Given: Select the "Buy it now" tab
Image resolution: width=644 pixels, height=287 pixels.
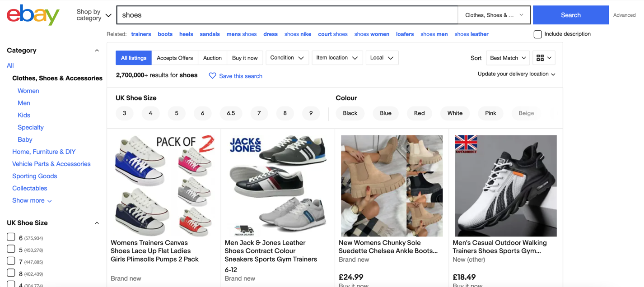Looking at the screenshot, I should point(245,58).
